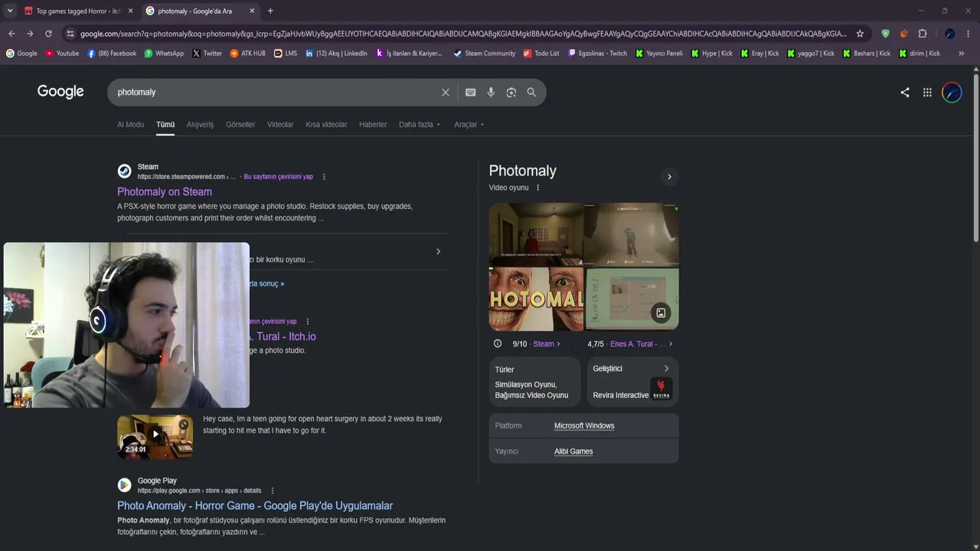Open the image gallery icon on panel images
This screenshot has width=980, height=551.
(x=661, y=313)
